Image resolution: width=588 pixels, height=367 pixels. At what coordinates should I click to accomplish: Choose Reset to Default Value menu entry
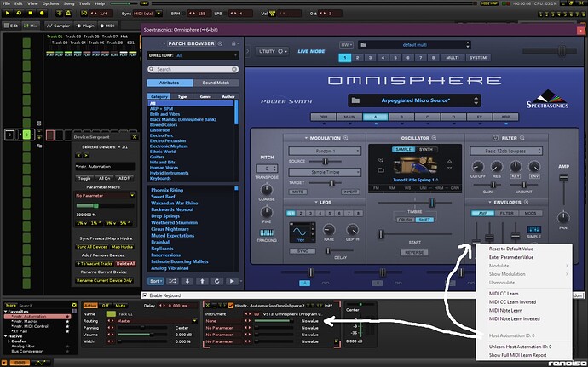point(510,249)
